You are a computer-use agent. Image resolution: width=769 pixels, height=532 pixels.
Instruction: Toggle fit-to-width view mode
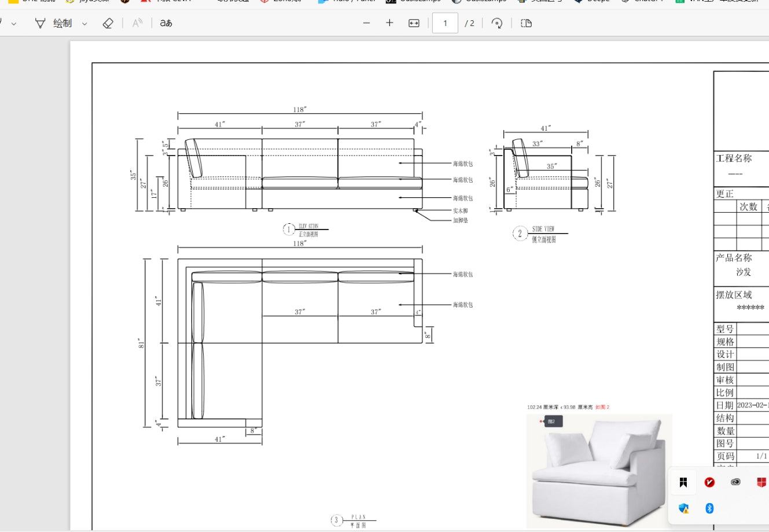(413, 23)
